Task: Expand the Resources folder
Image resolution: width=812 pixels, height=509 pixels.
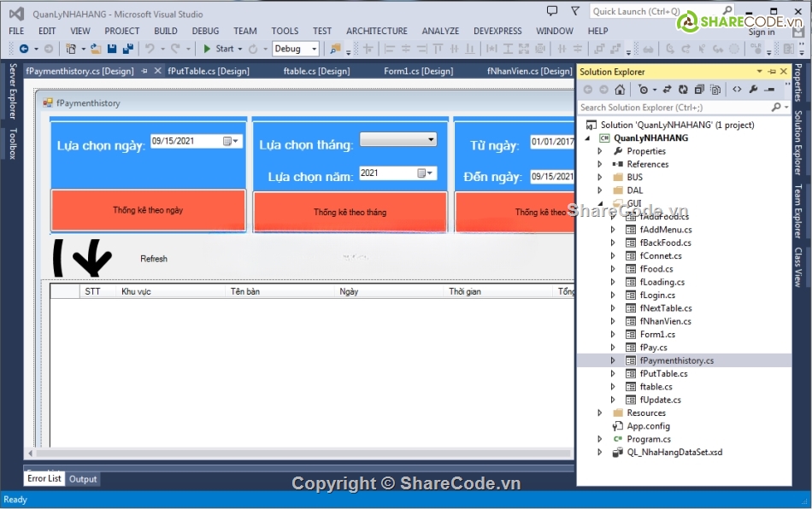Action: (x=600, y=412)
